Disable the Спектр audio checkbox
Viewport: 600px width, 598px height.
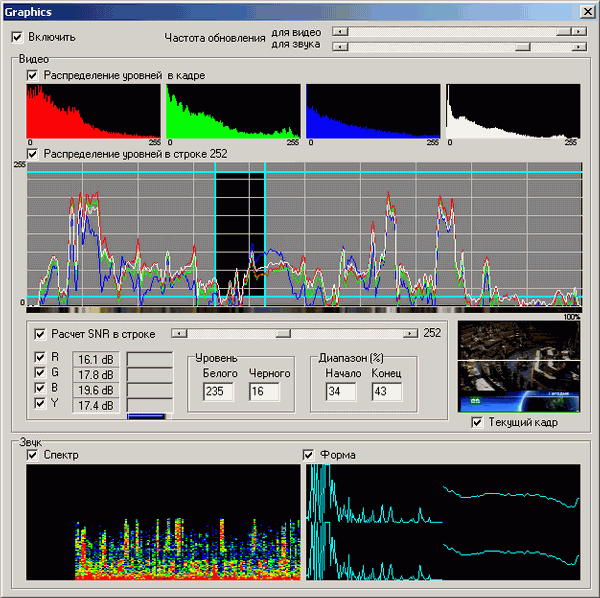click(x=33, y=455)
